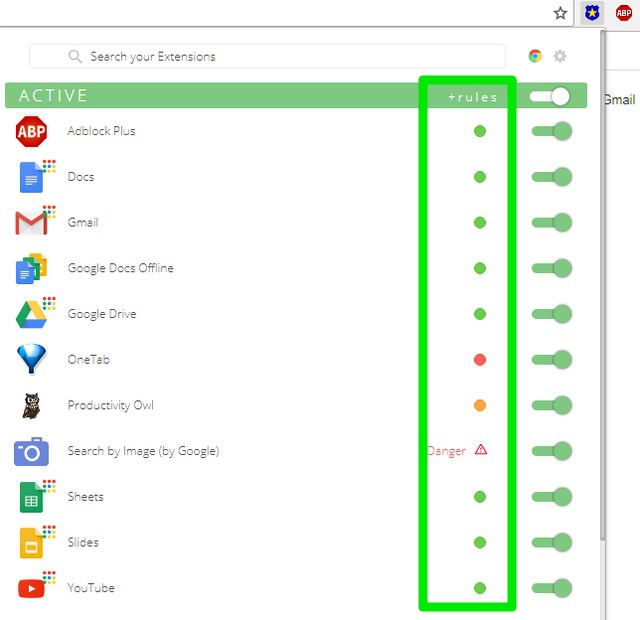This screenshot has width=640, height=620.
Task: Click the Google Docs Offline name text
Action: pyautogui.click(x=120, y=268)
